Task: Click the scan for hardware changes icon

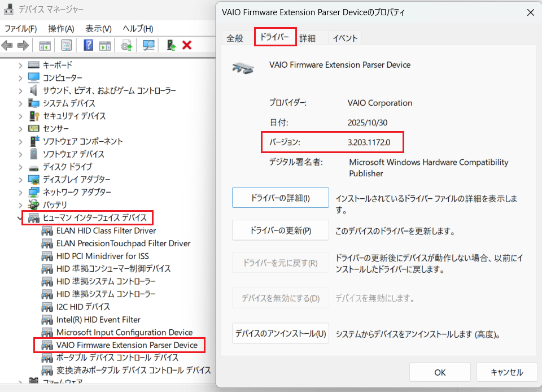Action: (x=149, y=45)
